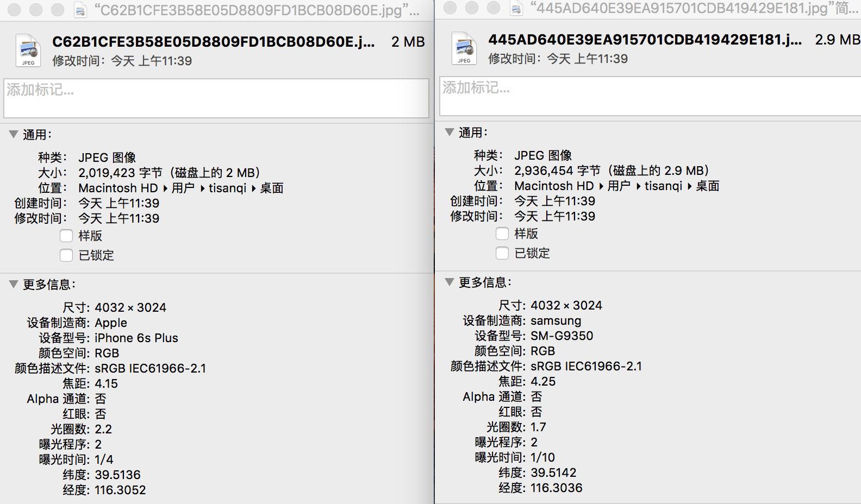
Task: Collapse 更多信息 section in the iPhone photo window
Action: (14, 284)
